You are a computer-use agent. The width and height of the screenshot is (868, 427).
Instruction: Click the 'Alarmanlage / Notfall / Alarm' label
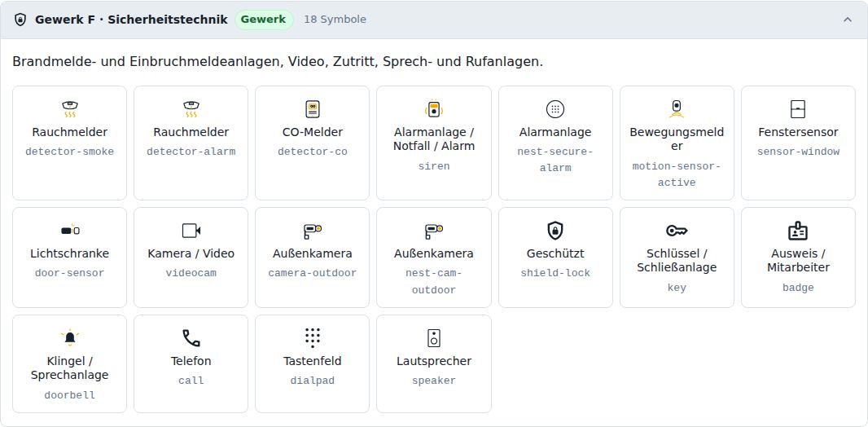coord(434,139)
